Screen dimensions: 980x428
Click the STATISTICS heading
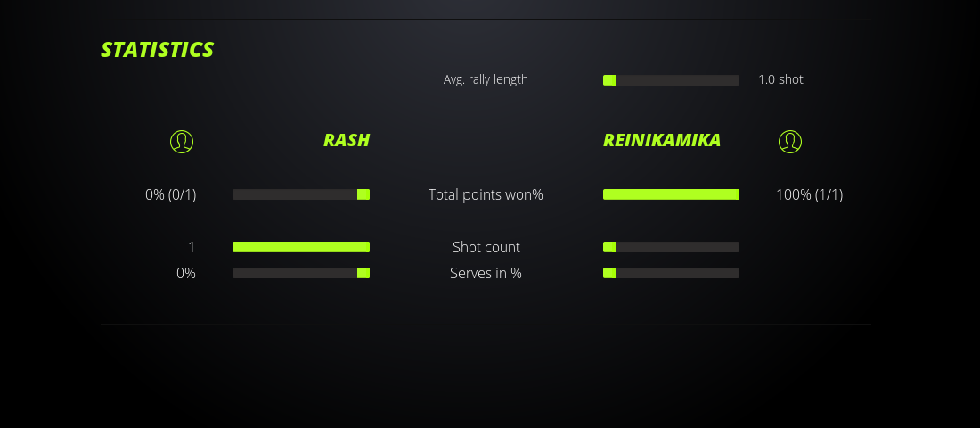158,50
